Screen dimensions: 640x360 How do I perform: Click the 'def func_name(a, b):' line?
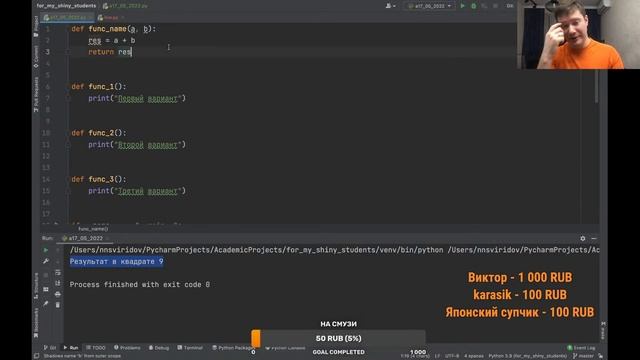[x=113, y=29]
